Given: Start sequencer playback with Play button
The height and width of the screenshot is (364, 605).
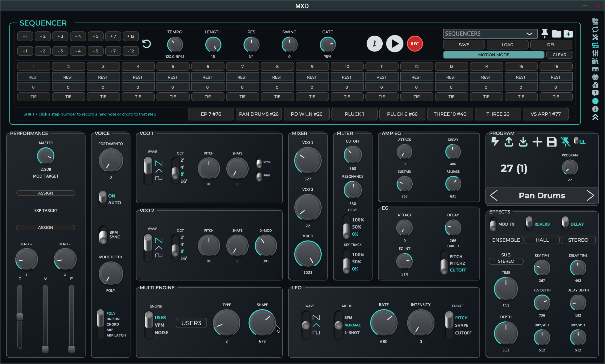Looking at the screenshot, I should point(394,44).
